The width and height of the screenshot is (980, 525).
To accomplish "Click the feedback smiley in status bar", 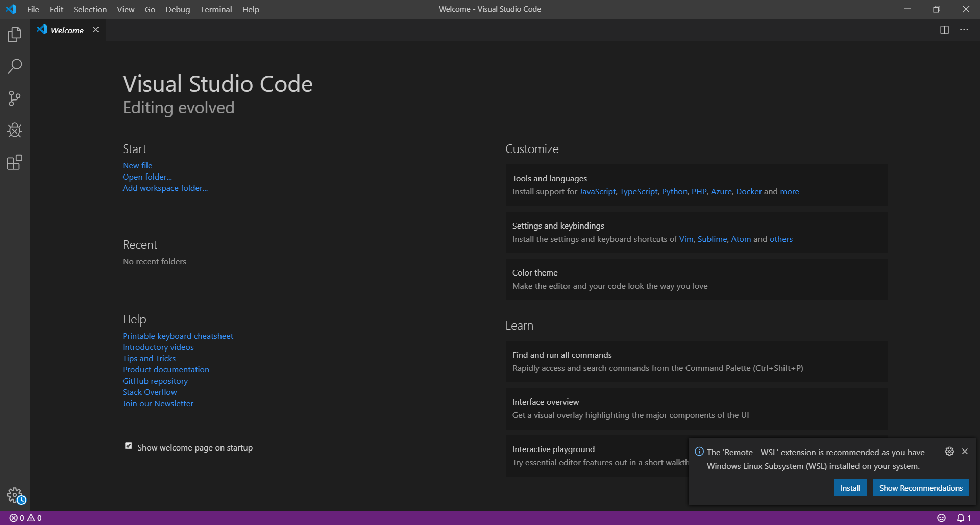I will pos(941,518).
